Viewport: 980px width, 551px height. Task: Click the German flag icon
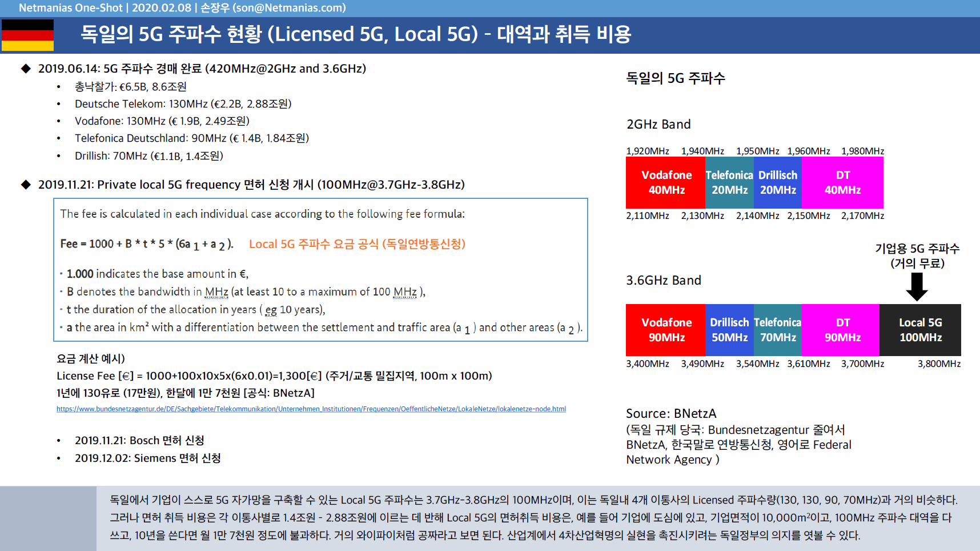[27, 35]
